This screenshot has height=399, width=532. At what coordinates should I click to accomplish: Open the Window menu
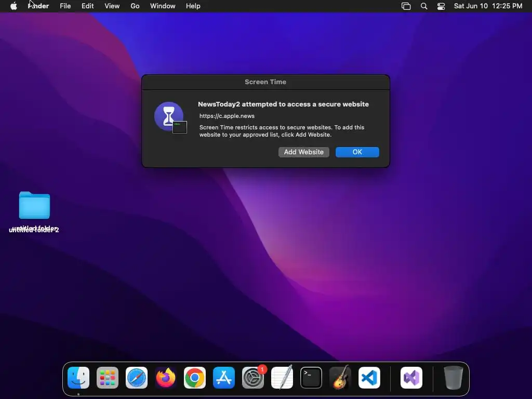[163, 6]
